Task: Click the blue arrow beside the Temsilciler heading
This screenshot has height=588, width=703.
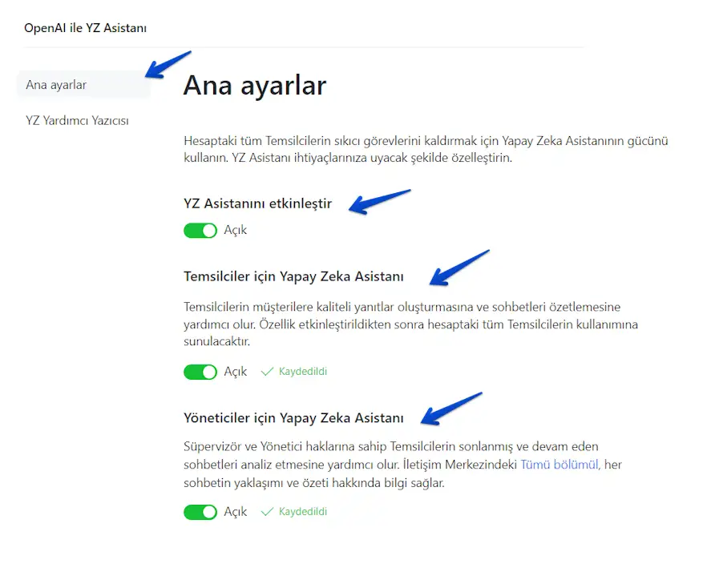Action: [459, 268]
